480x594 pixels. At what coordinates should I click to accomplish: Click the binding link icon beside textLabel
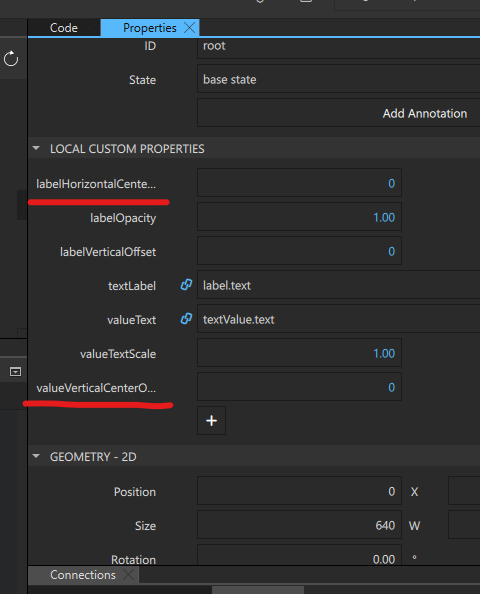click(186, 285)
